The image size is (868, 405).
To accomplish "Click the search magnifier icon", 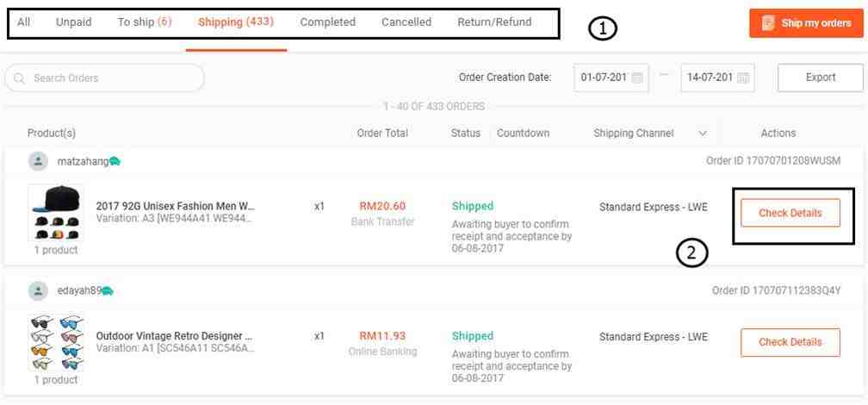I will 19,78.
